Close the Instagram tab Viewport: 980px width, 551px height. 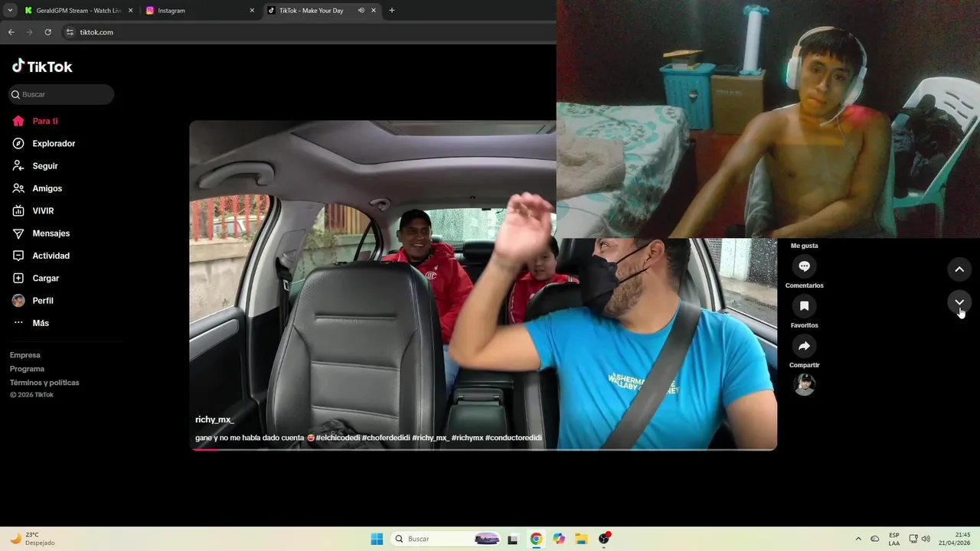(252, 11)
